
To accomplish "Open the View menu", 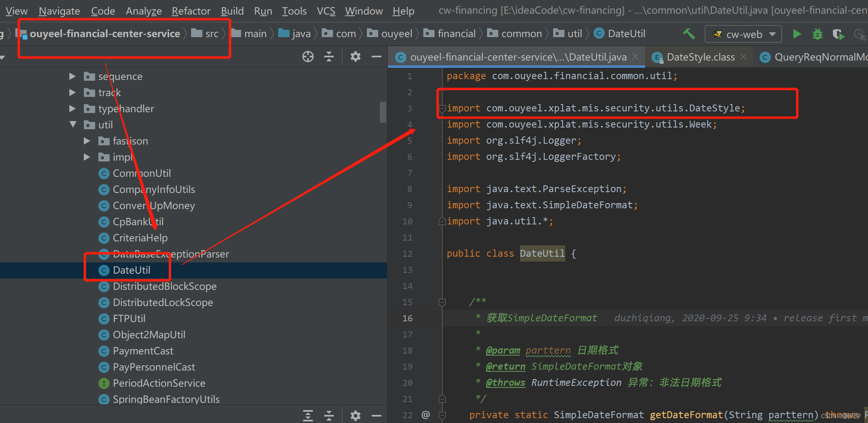I will click(x=17, y=11).
